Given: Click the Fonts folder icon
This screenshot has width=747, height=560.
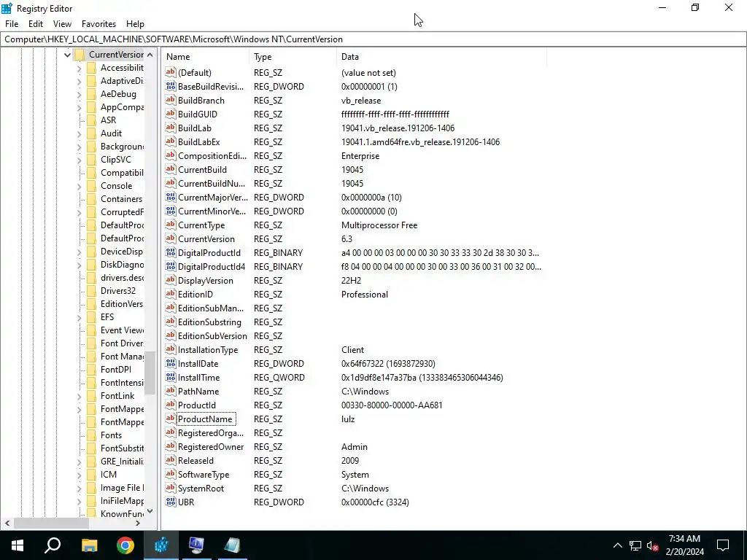Looking at the screenshot, I should coord(92,435).
